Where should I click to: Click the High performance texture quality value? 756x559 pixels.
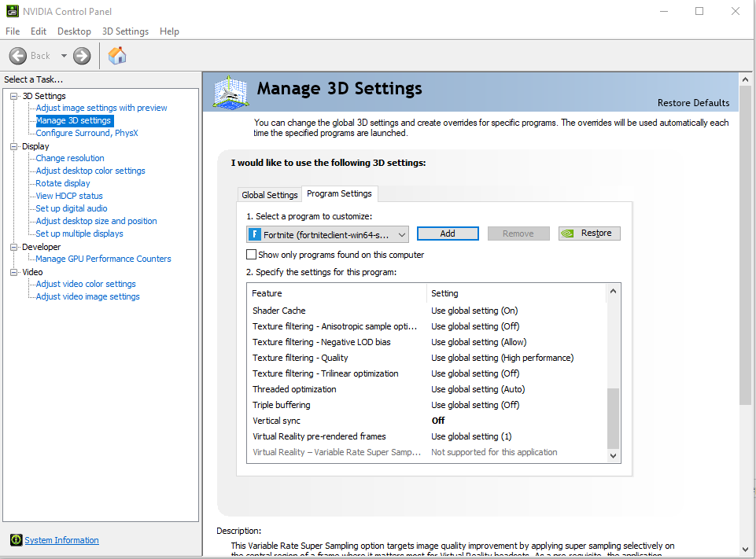[503, 358]
